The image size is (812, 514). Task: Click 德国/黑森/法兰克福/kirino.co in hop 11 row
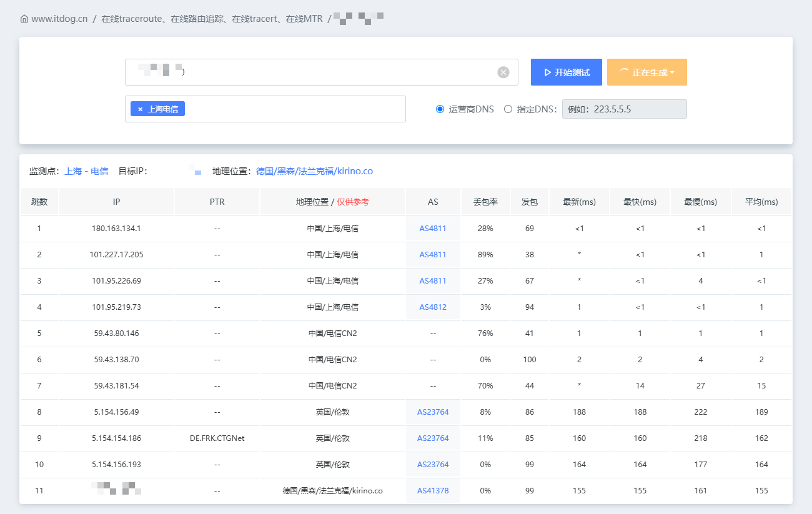click(332, 491)
